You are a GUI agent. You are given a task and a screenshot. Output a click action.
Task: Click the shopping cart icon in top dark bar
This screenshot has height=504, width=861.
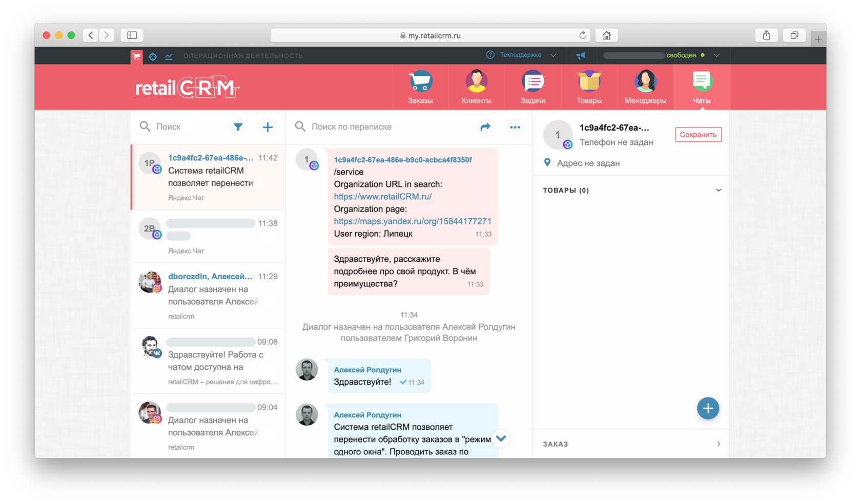[136, 56]
